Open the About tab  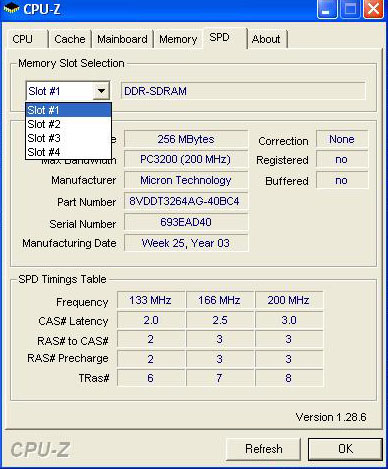point(267,39)
